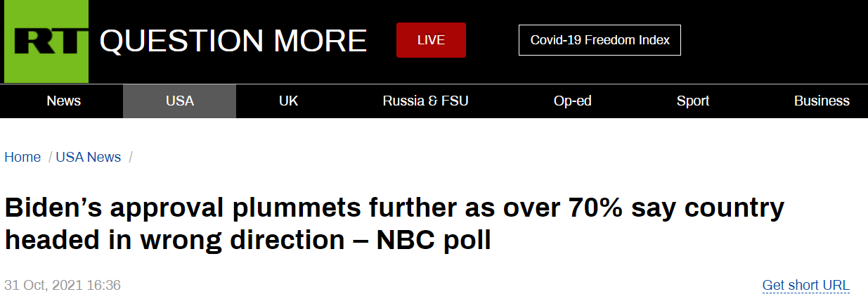Open the red LIVE stream button
This screenshot has height=299, width=868.
coord(431,40)
